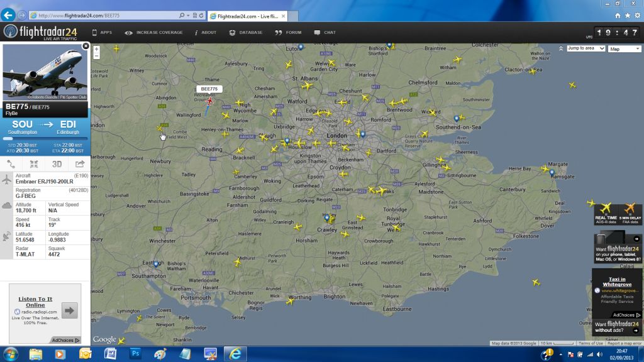
Task: Open the browser Tools gear menu
Action: [x=638, y=16]
